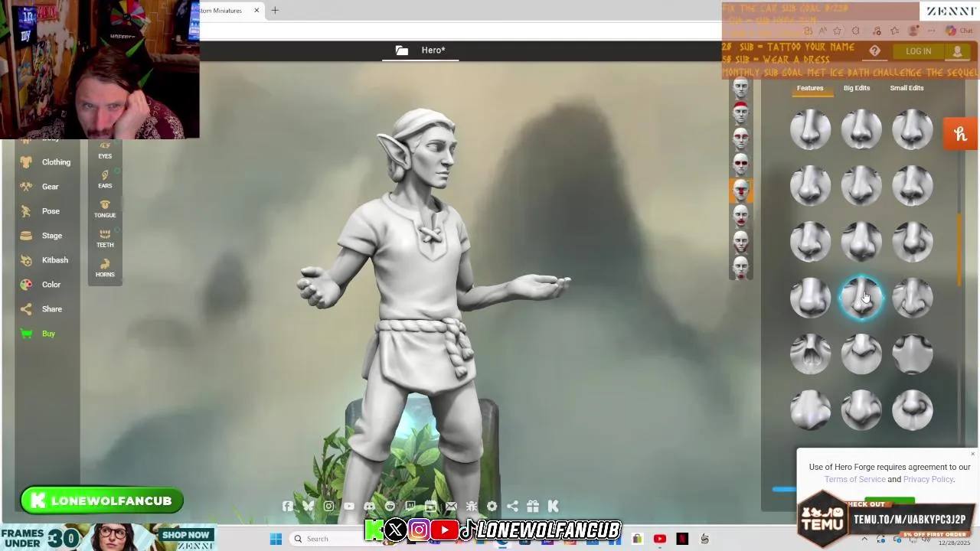Switch to the Big Edits tab
This screenshot has width=980, height=551.
[x=857, y=88]
